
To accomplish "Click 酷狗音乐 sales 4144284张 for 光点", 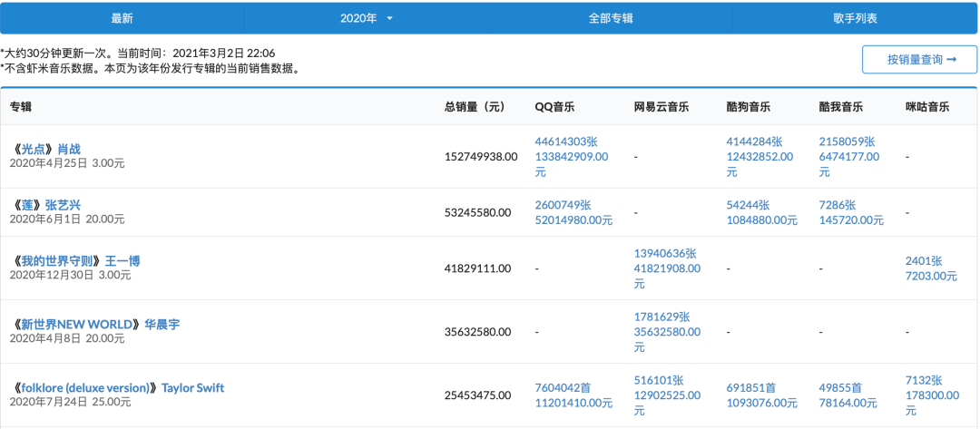I will 754,141.
